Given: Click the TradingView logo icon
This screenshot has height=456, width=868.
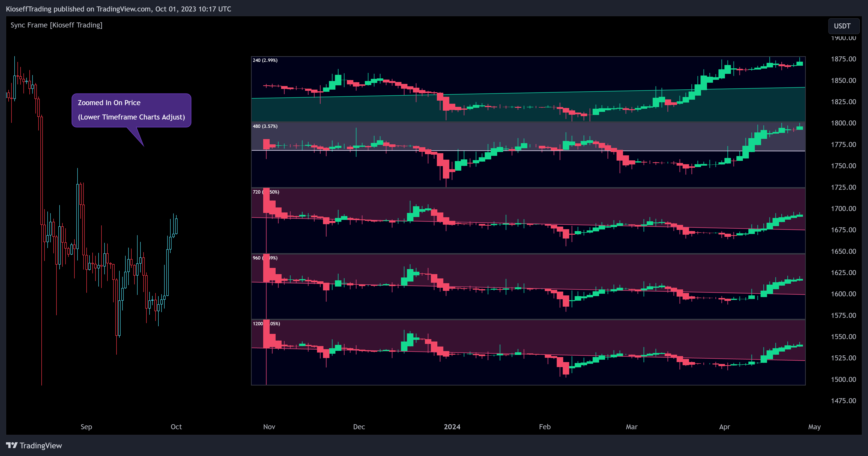Looking at the screenshot, I should click(x=12, y=445).
